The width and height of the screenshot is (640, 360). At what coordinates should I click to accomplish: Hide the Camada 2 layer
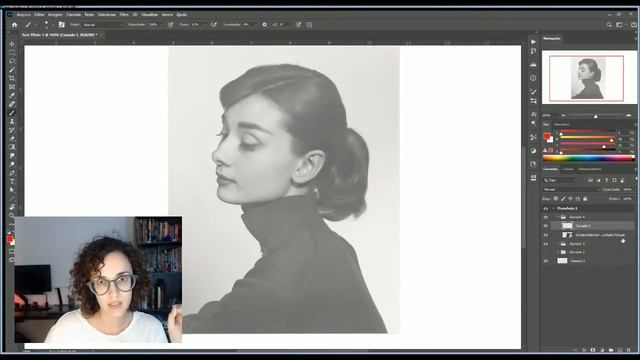pos(546,226)
